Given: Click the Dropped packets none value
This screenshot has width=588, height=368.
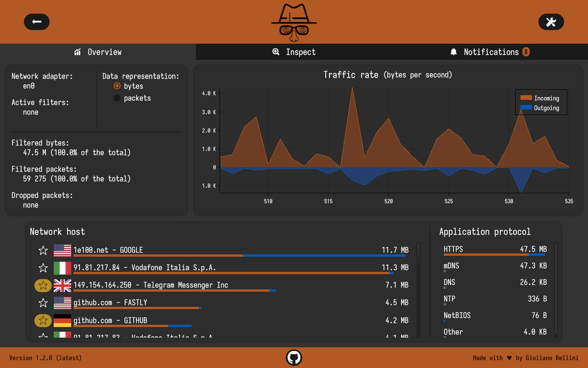Looking at the screenshot, I should click(x=31, y=205).
